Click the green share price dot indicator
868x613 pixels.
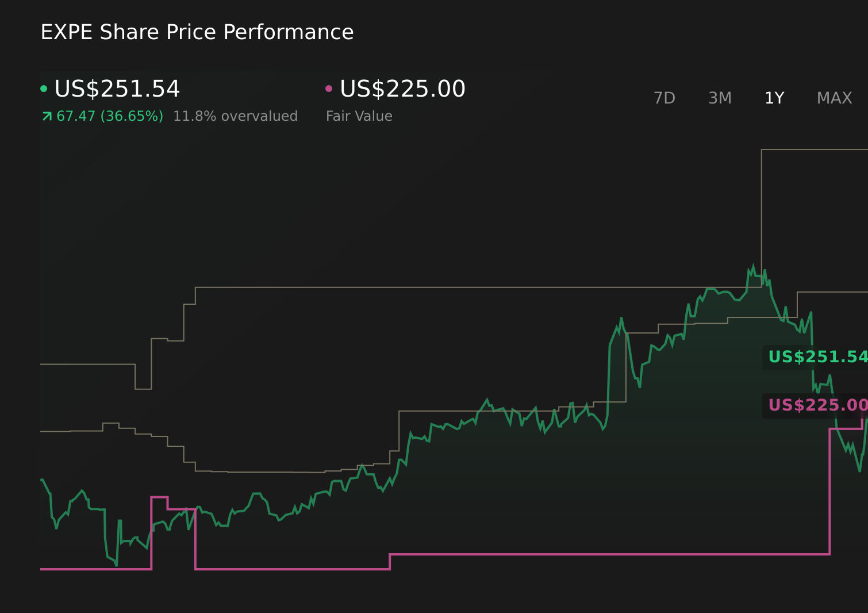click(x=44, y=89)
